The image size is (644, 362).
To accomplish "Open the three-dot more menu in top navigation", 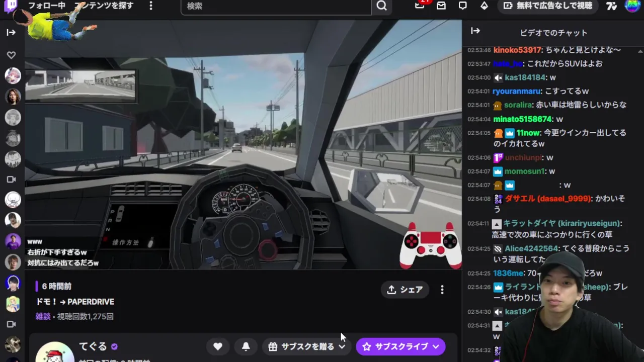I will 151,6.
